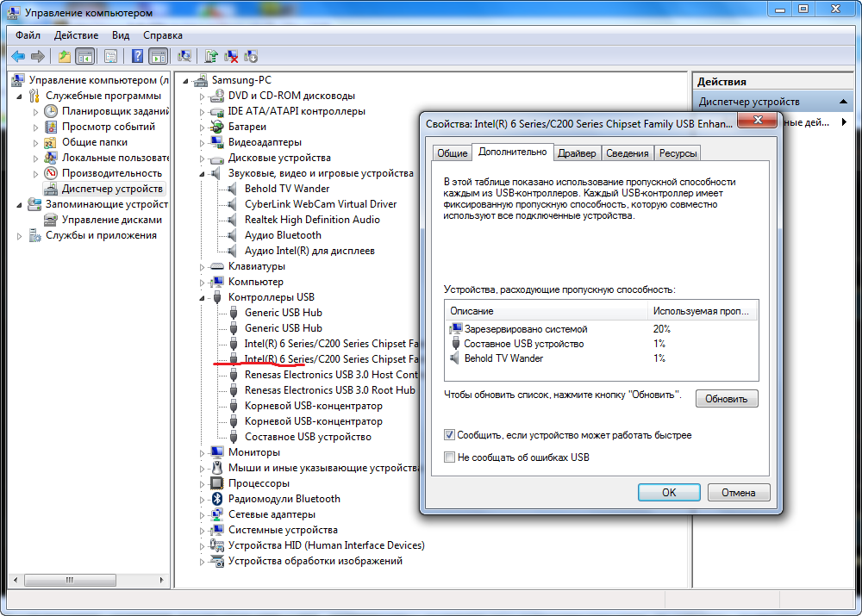The image size is (862, 616).
Task: Click the Help question mark toolbar icon
Action: (137, 57)
